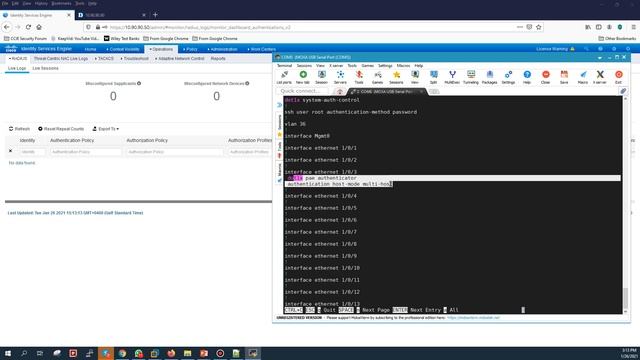
Task: Expand the TACACS submenu
Action: [104, 59]
